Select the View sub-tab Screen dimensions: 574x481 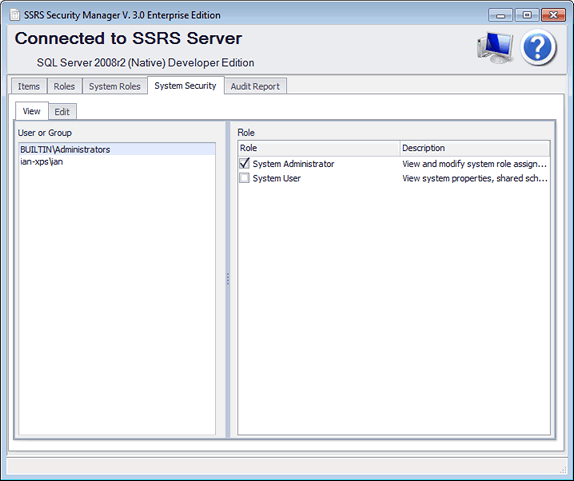(31, 111)
